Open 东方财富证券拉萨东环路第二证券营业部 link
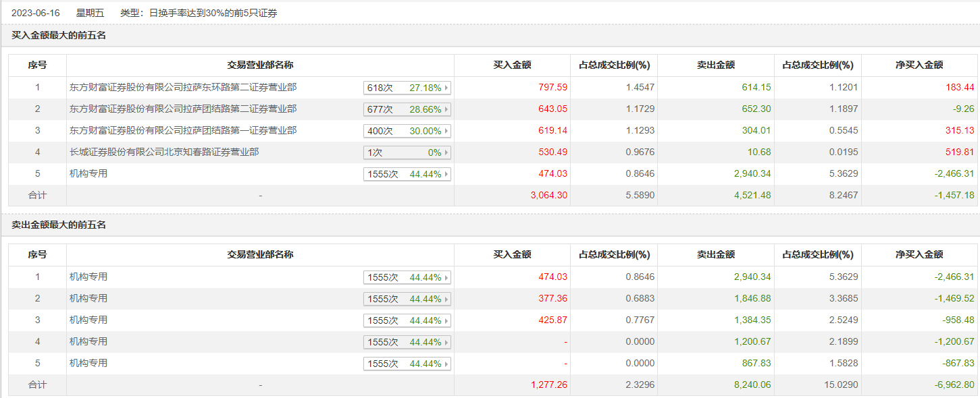The width and height of the screenshot is (980, 398). pyautogui.click(x=183, y=87)
